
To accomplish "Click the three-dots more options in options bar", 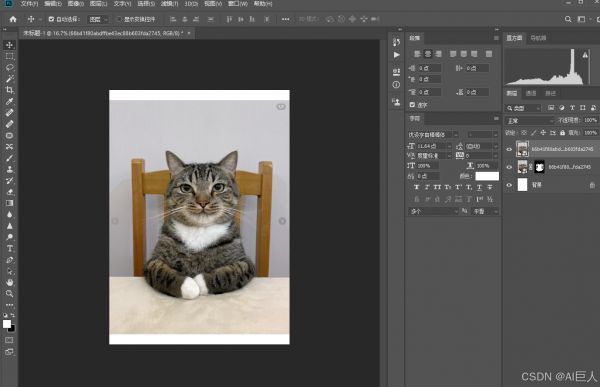I will coord(285,19).
